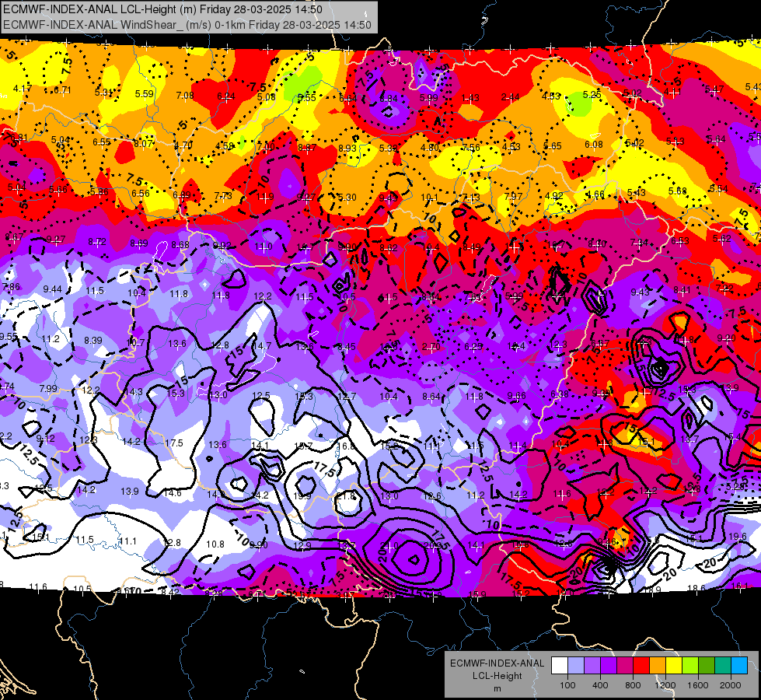Click the grid point value '4.92'
This screenshot has width=761, height=700.
[553, 196]
